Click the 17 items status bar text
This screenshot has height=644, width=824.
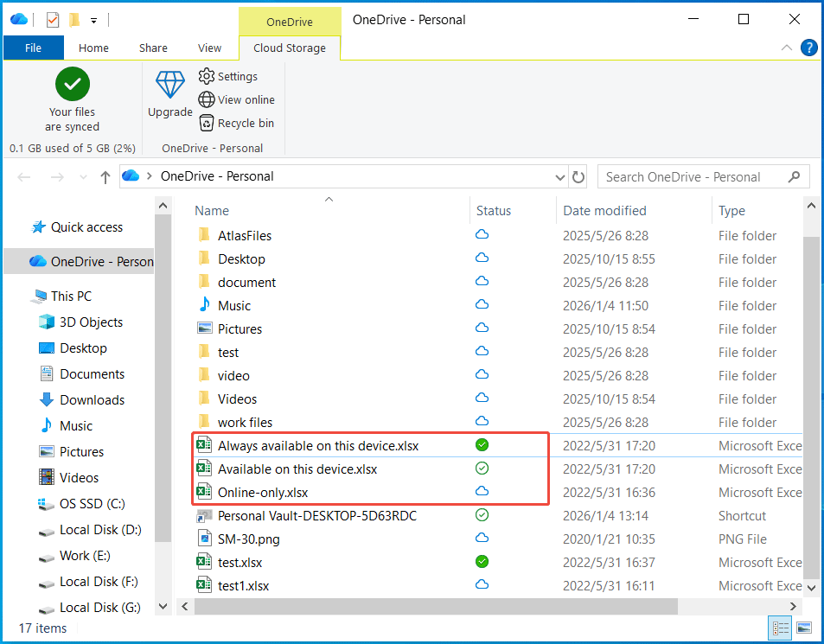pos(42,628)
